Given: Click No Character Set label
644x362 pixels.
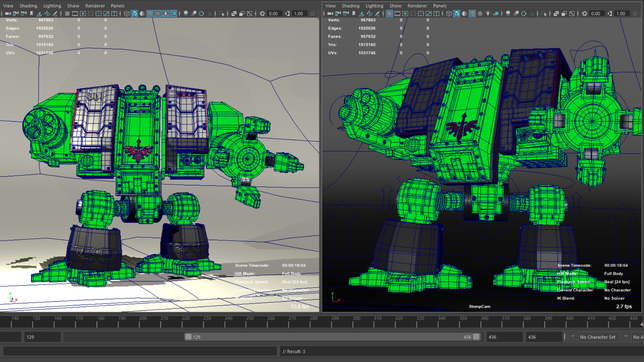Looking at the screenshot, I should coord(598,337).
